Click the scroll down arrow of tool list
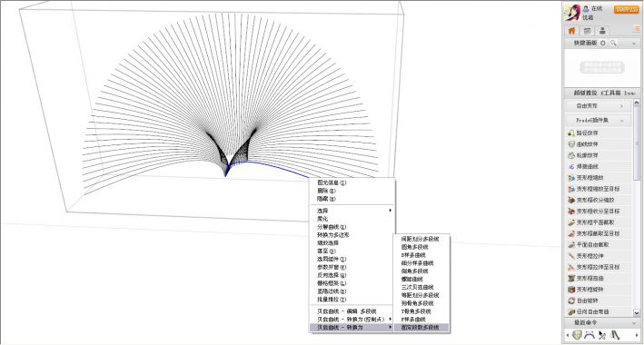Image resolution: width=644 pixels, height=345 pixels. click(x=637, y=313)
